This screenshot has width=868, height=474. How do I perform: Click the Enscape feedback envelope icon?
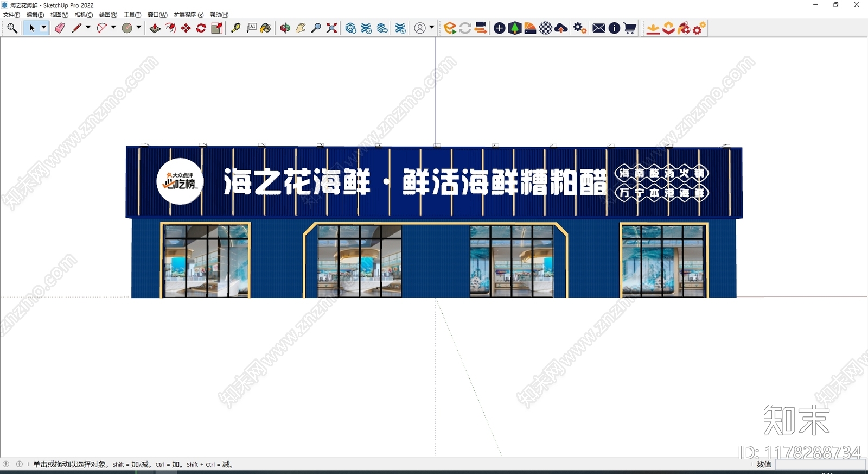tap(599, 28)
